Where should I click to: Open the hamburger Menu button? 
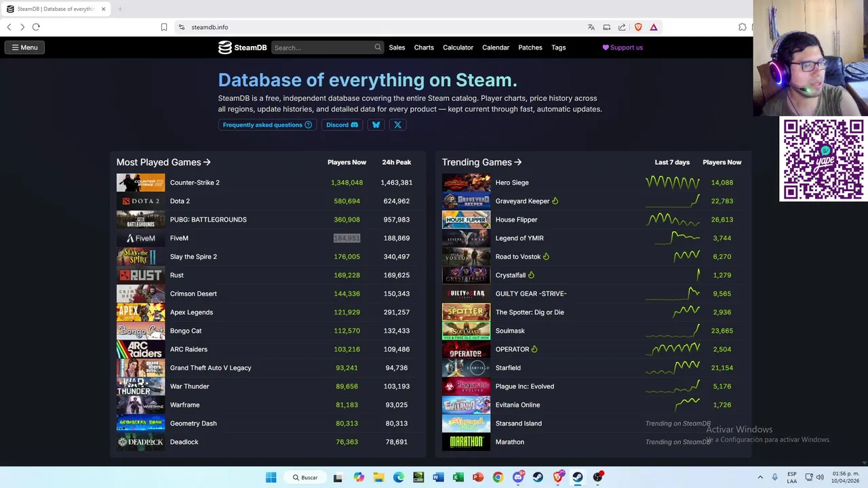[x=24, y=47]
